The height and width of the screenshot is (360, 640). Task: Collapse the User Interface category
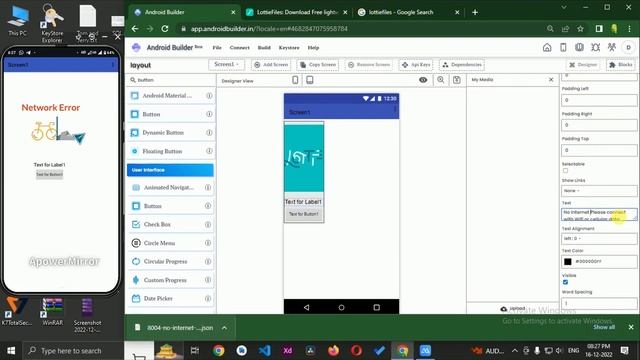click(x=170, y=170)
